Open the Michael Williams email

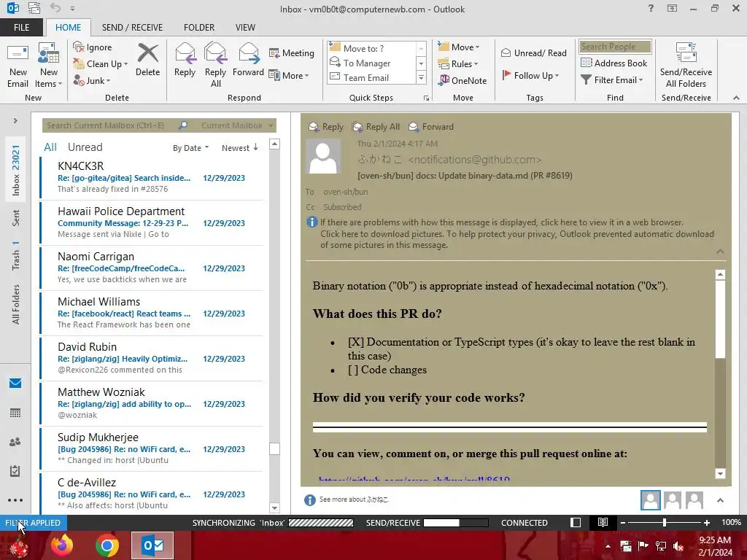152,313
